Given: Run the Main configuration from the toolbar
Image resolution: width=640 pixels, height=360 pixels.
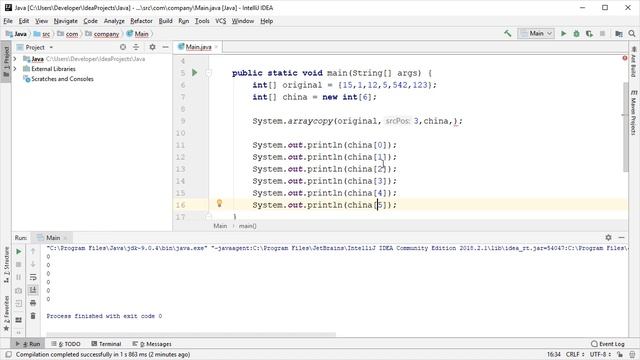Looking at the screenshot, I should tap(564, 33).
